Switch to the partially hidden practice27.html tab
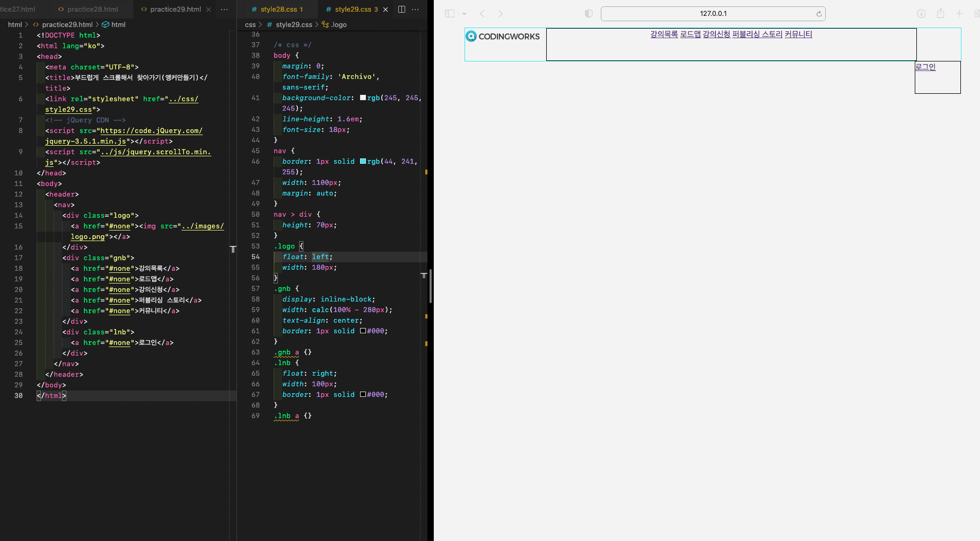The height and width of the screenshot is (541, 980). 18,9
